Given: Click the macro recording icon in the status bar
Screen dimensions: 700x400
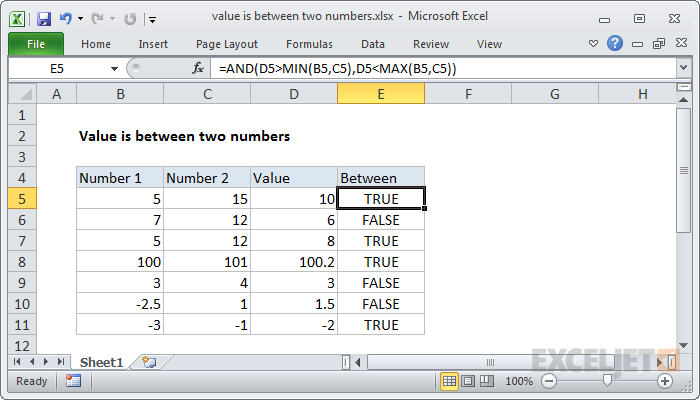Looking at the screenshot, I should click(x=73, y=381).
